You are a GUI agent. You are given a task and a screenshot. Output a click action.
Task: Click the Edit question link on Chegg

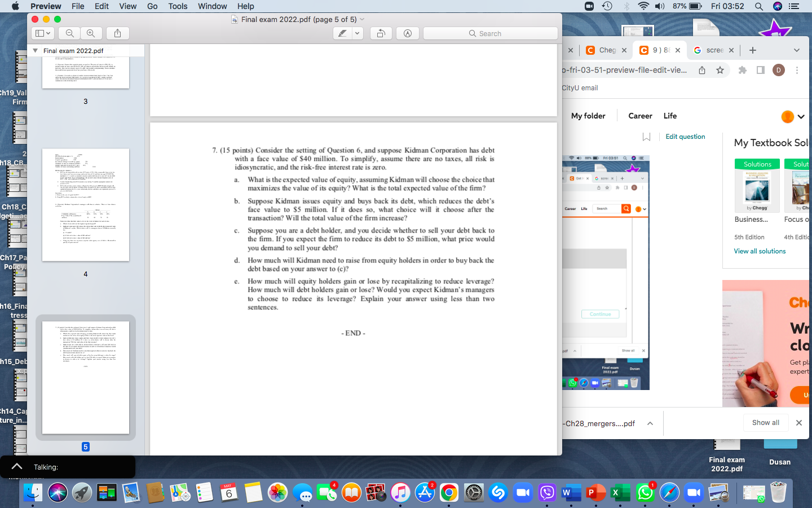tap(687, 136)
